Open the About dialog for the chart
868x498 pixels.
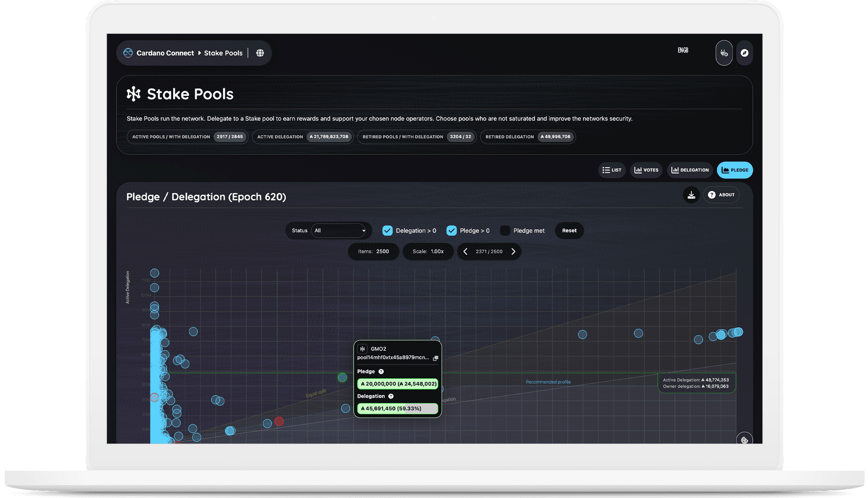coord(721,195)
